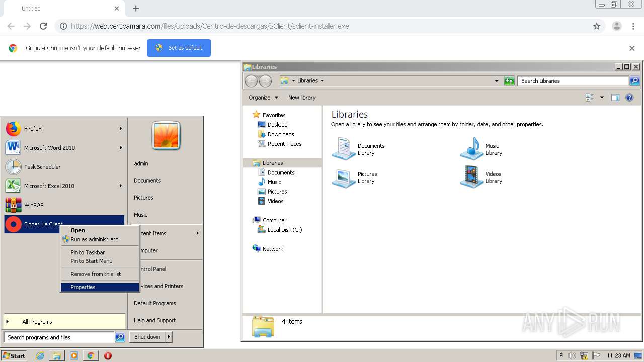Click the Shut down button
Image resolution: width=644 pixels, height=362 pixels.
(x=147, y=337)
